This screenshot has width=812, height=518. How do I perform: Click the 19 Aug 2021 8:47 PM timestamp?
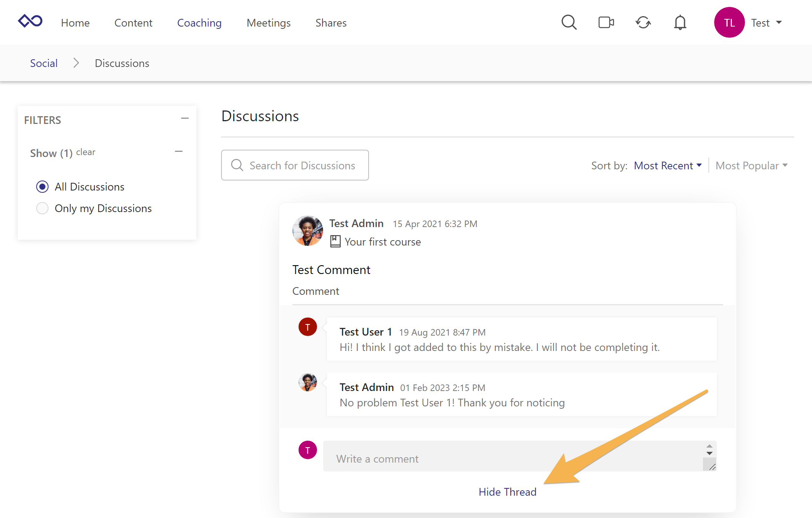(442, 332)
